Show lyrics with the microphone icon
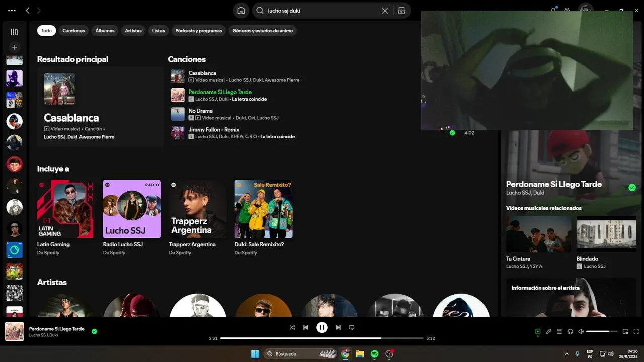 coord(549,331)
